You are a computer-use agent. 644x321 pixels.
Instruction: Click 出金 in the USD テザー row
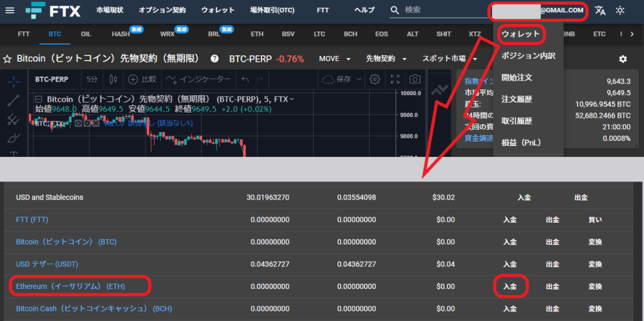(x=553, y=264)
